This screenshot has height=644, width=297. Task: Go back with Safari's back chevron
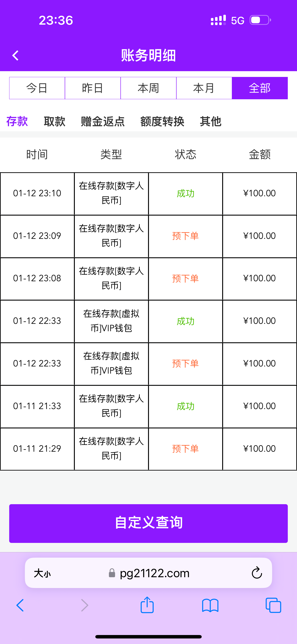[20, 605]
